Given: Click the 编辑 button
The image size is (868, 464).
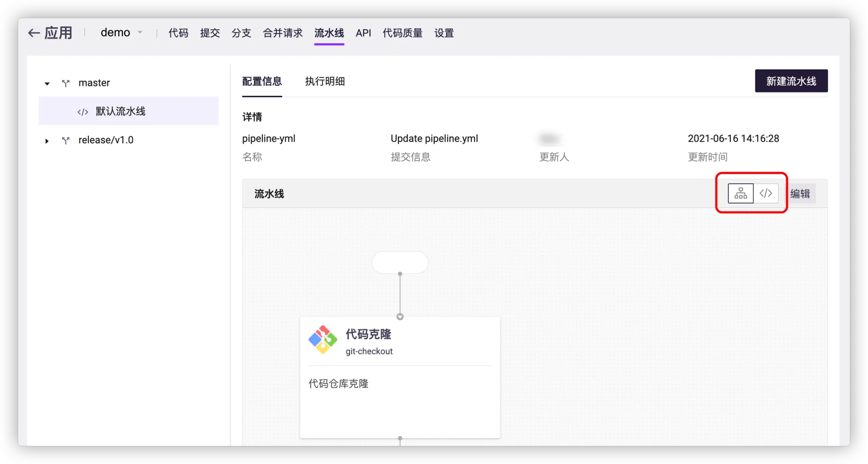Looking at the screenshot, I should point(800,194).
